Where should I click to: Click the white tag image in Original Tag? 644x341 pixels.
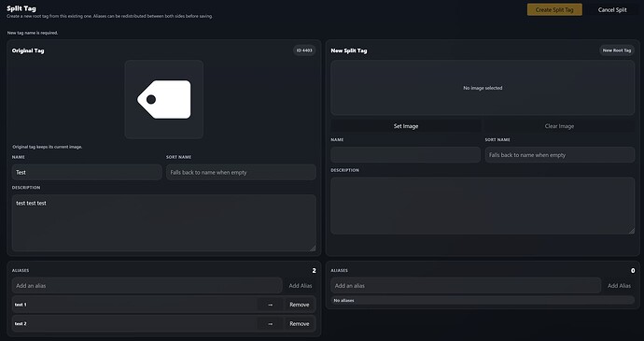pyautogui.click(x=164, y=100)
